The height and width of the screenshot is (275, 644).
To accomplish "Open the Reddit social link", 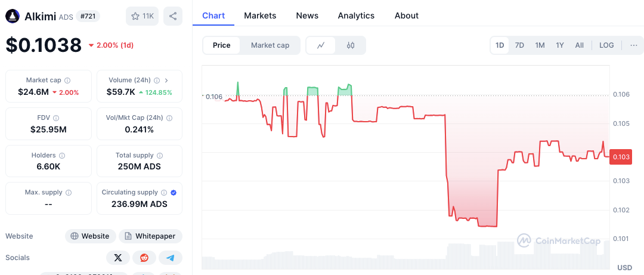I will point(144,258).
